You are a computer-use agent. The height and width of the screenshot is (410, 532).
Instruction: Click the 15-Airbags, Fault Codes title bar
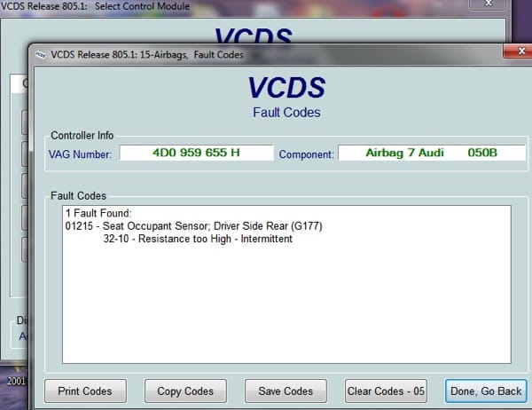coord(266,54)
